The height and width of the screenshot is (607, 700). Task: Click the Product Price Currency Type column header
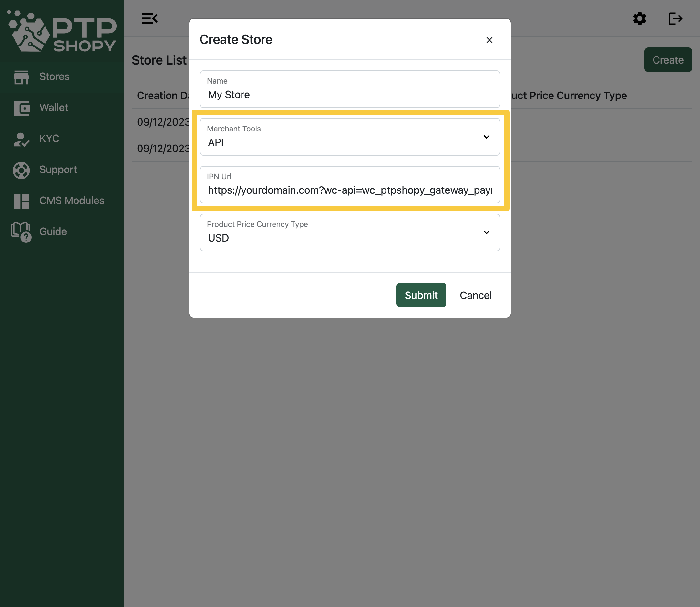point(569,96)
